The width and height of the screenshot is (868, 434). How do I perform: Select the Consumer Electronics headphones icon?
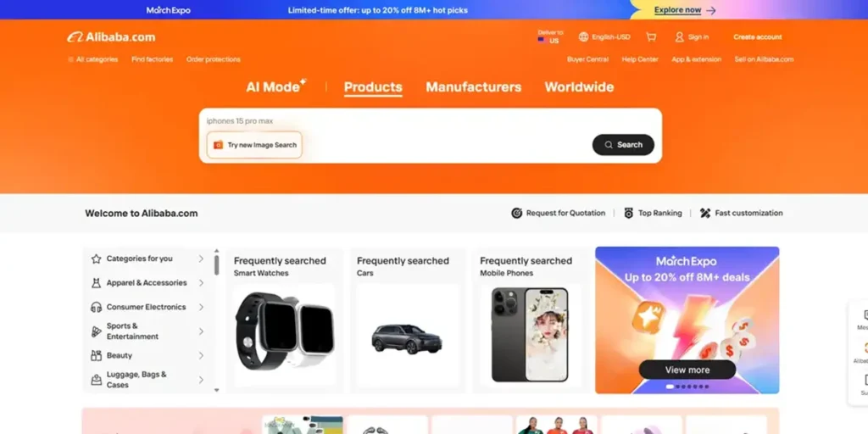point(97,307)
